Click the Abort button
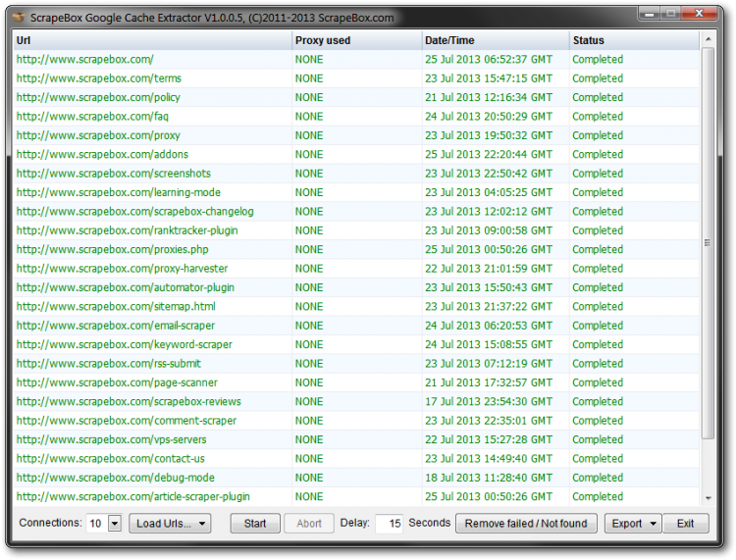This screenshot has height=560, width=736. tap(309, 523)
